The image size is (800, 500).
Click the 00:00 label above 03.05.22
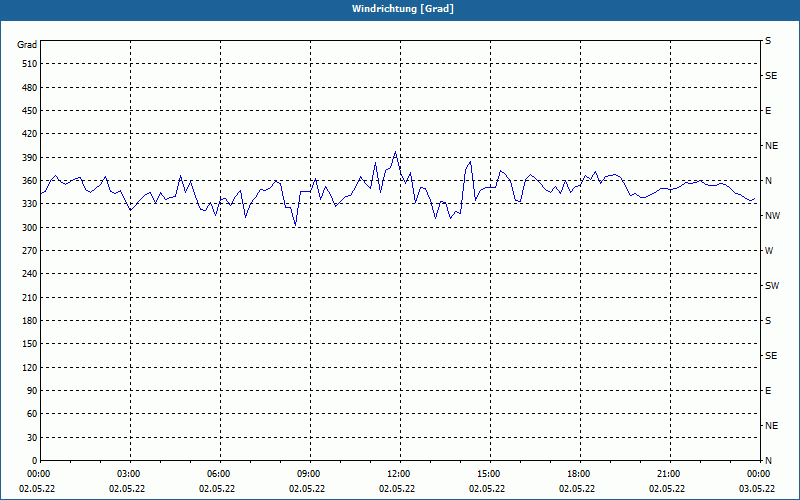pyautogui.click(x=758, y=474)
